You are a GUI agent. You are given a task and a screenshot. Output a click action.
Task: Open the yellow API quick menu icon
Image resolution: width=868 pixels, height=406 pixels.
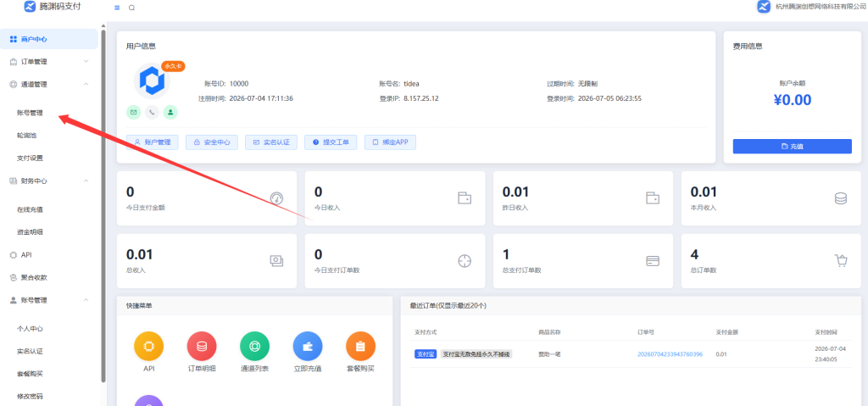pos(149,346)
